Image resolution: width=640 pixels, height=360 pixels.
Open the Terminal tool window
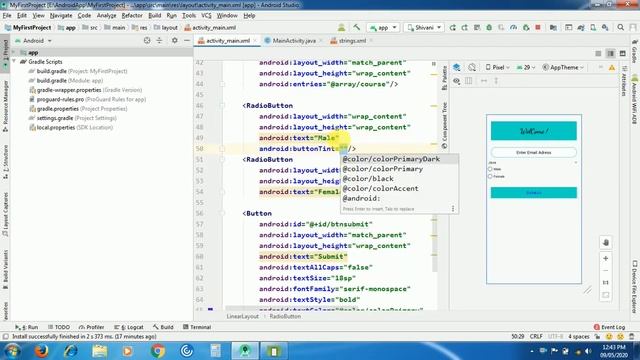click(197, 327)
